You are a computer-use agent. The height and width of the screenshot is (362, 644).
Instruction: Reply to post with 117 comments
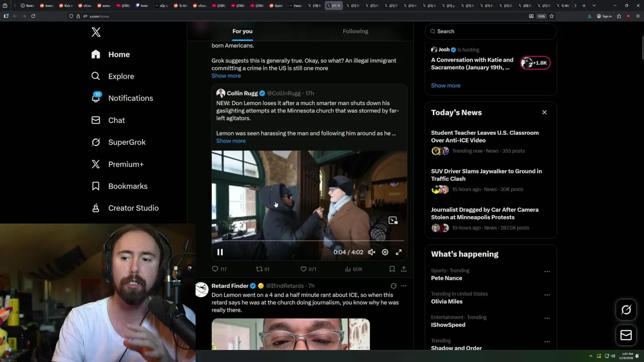pos(219,269)
